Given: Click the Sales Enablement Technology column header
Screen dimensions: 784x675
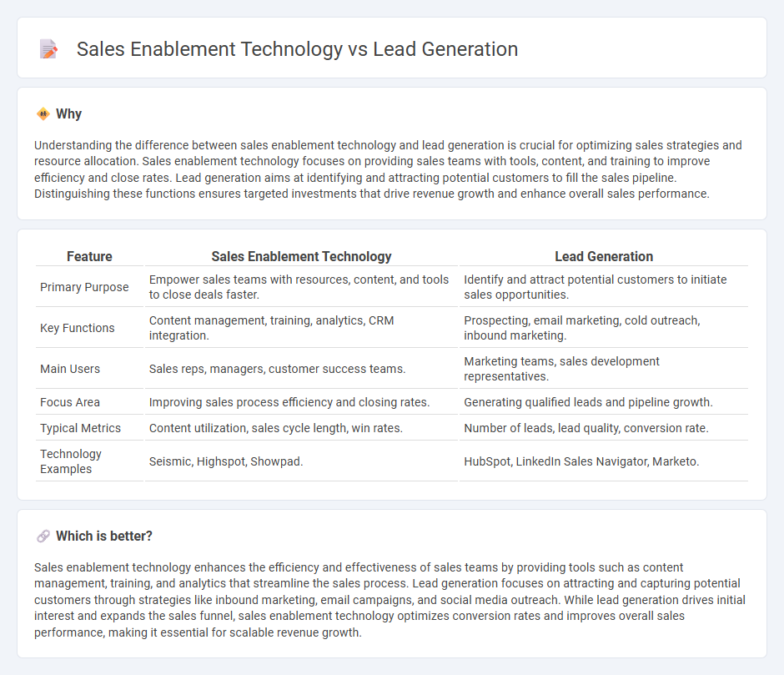Looking at the screenshot, I should [x=301, y=257].
